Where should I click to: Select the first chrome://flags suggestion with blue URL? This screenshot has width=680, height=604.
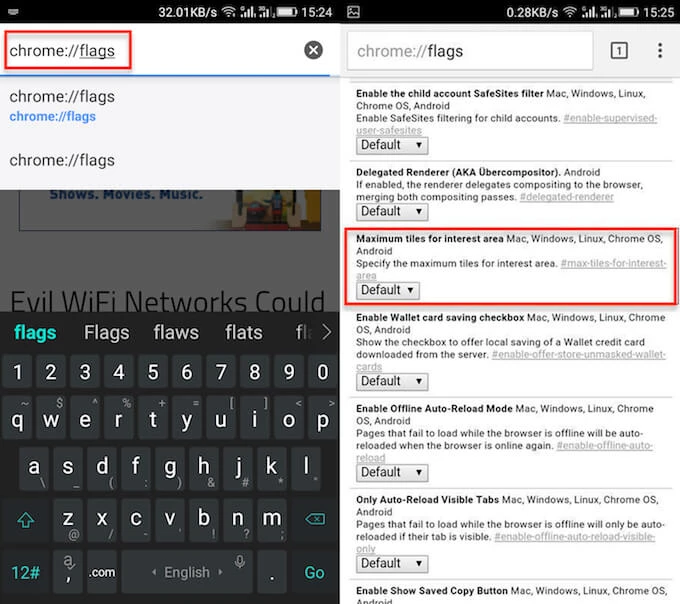[x=170, y=106]
